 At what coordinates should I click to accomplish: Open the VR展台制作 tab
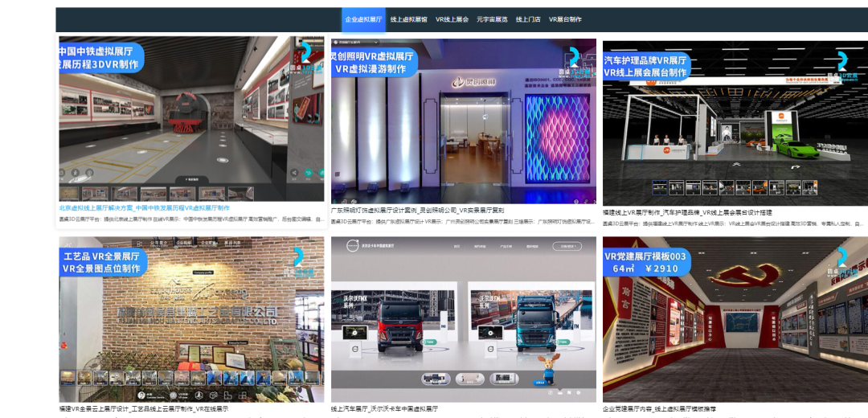coord(565,19)
